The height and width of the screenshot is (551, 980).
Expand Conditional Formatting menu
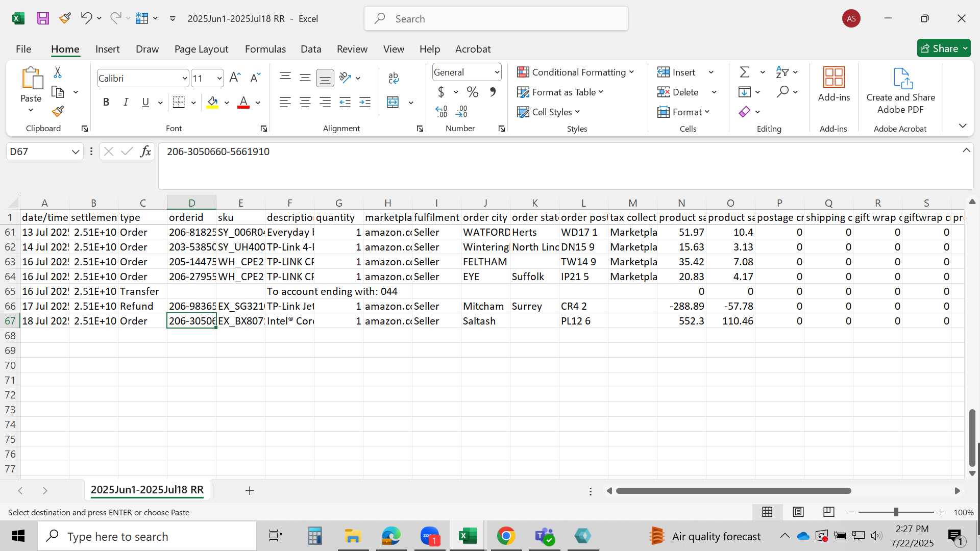coord(575,72)
